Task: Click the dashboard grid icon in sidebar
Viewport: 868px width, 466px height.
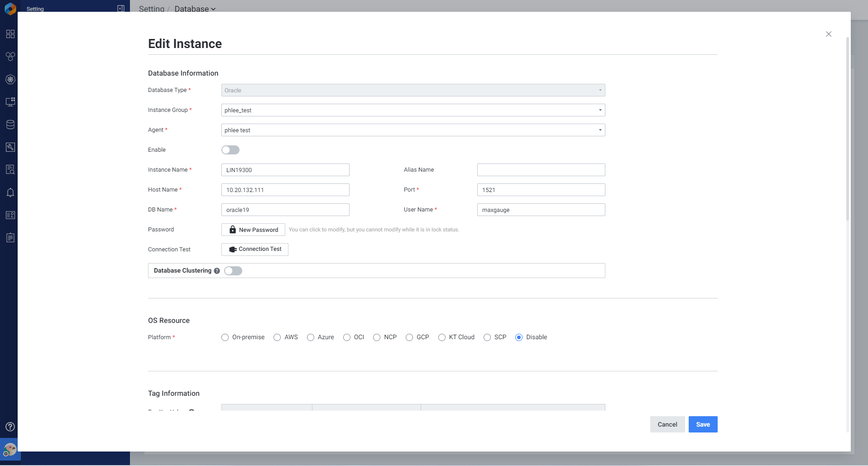Action: (x=10, y=34)
